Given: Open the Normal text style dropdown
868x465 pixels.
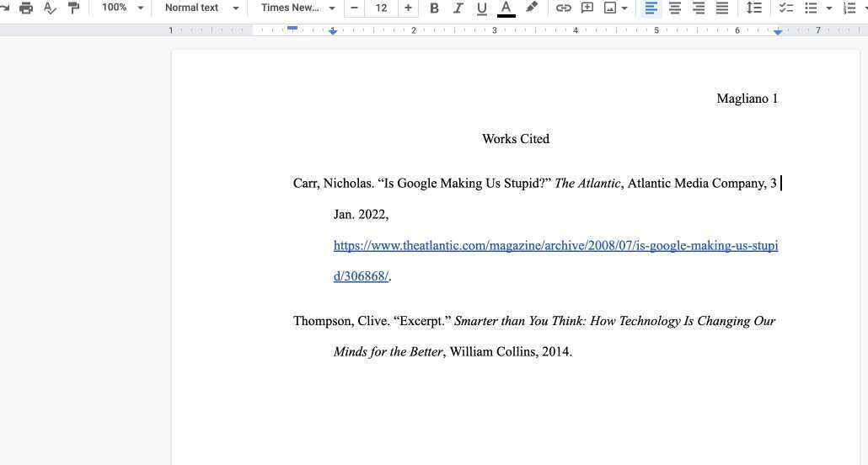Looking at the screenshot, I should (201, 8).
